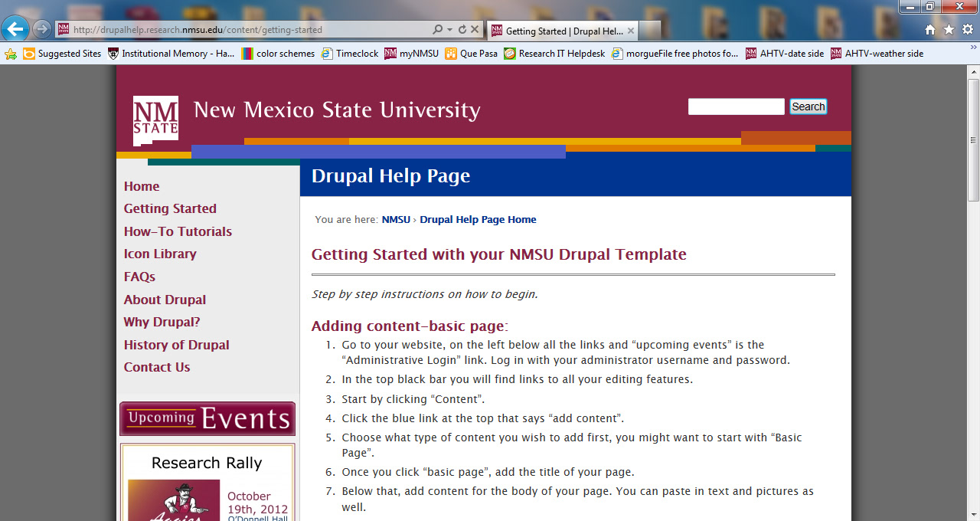This screenshot has width=980, height=521.
Task: Click the Upcoming Events banner
Action: click(207, 419)
